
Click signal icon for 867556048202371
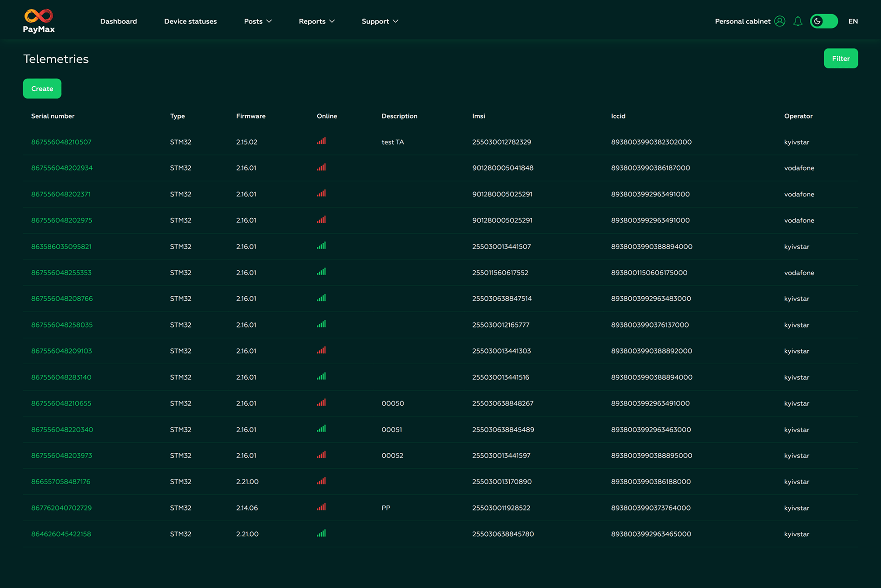pos(321,193)
